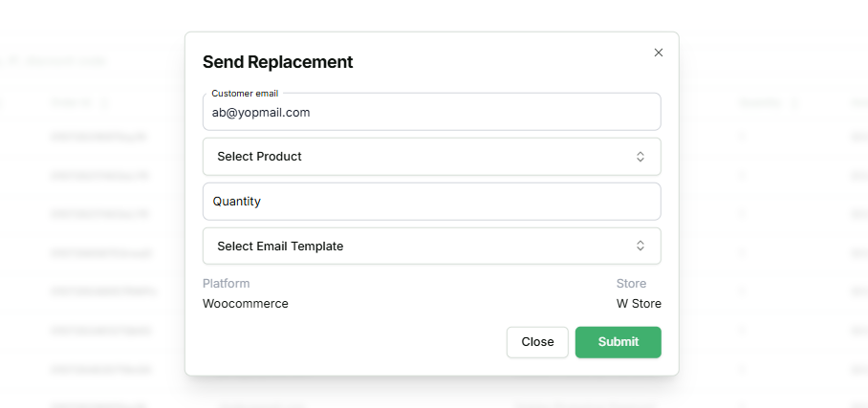Click the small Customer email floating label
Screen dimensions: 868x408
coord(245,94)
